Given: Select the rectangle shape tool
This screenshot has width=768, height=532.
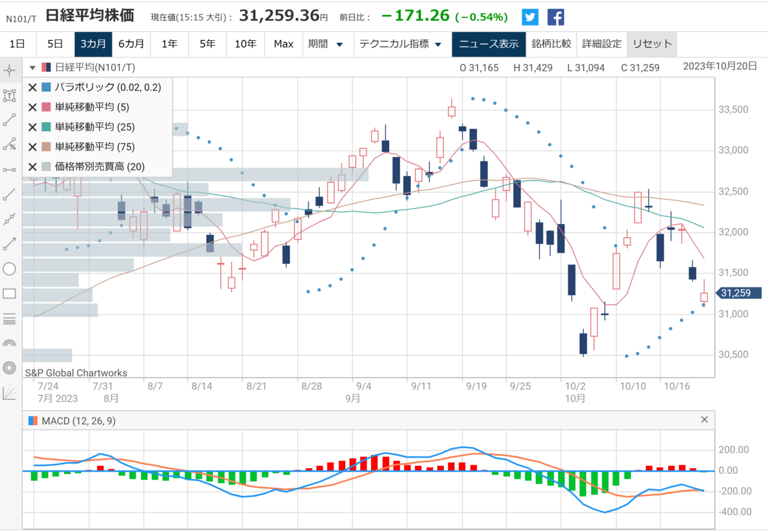Looking at the screenshot, I should [10, 294].
